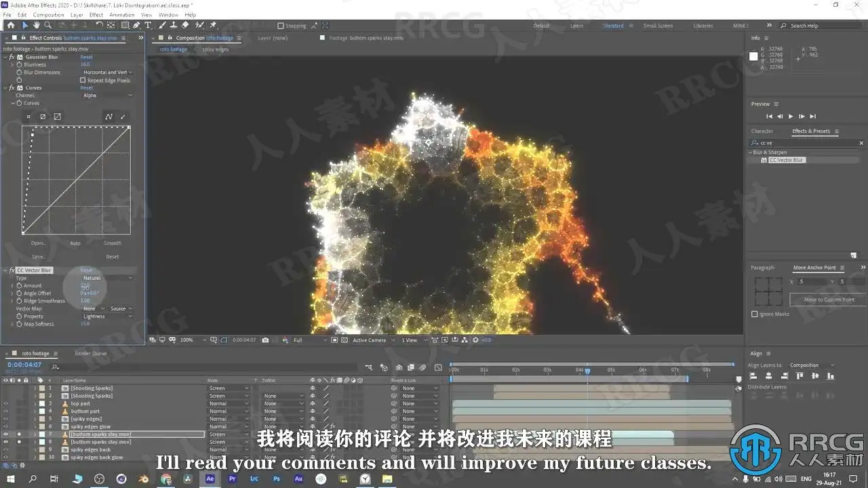Open Premiere Pro from the taskbar
868x488 pixels.
click(233, 479)
